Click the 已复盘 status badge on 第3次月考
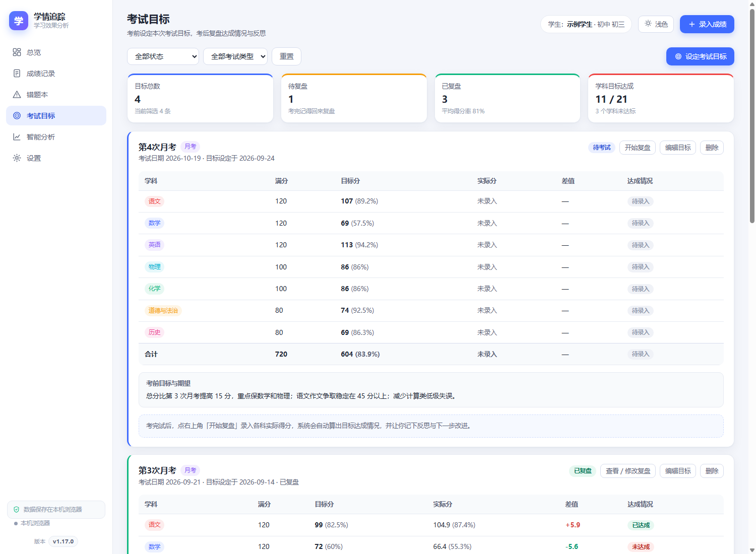This screenshot has height=554, width=756. click(x=583, y=471)
